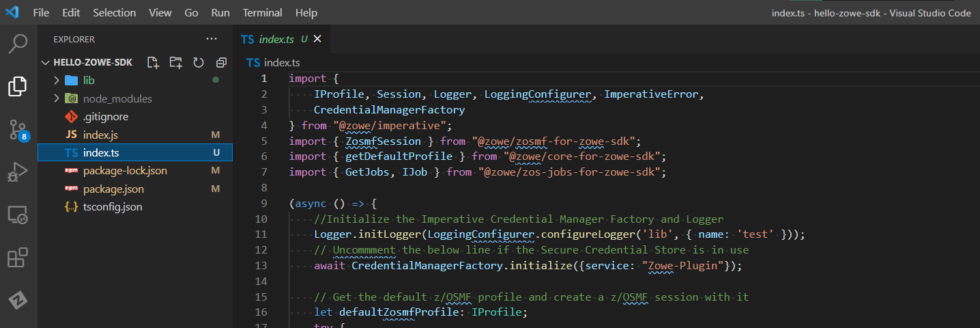Open the Zowe Explorer icon
This screenshot has height=328, width=980.
pyautogui.click(x=18, y=300)
